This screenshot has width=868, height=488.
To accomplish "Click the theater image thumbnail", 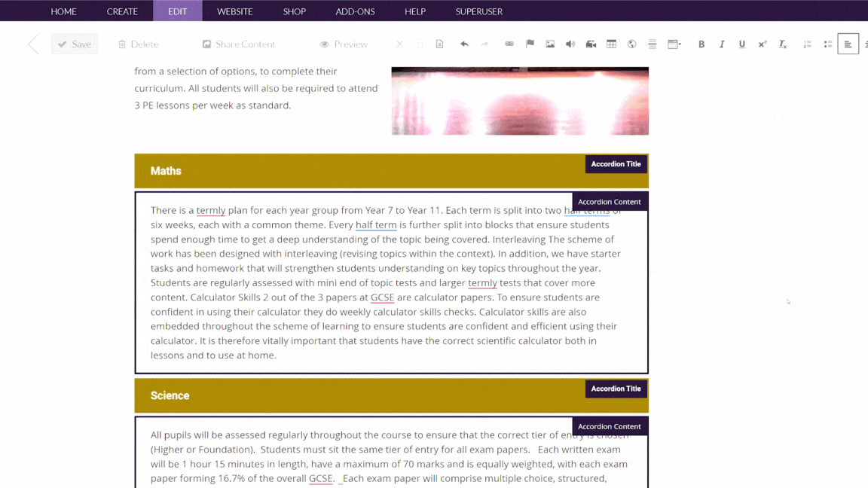I will coord(519,100).
